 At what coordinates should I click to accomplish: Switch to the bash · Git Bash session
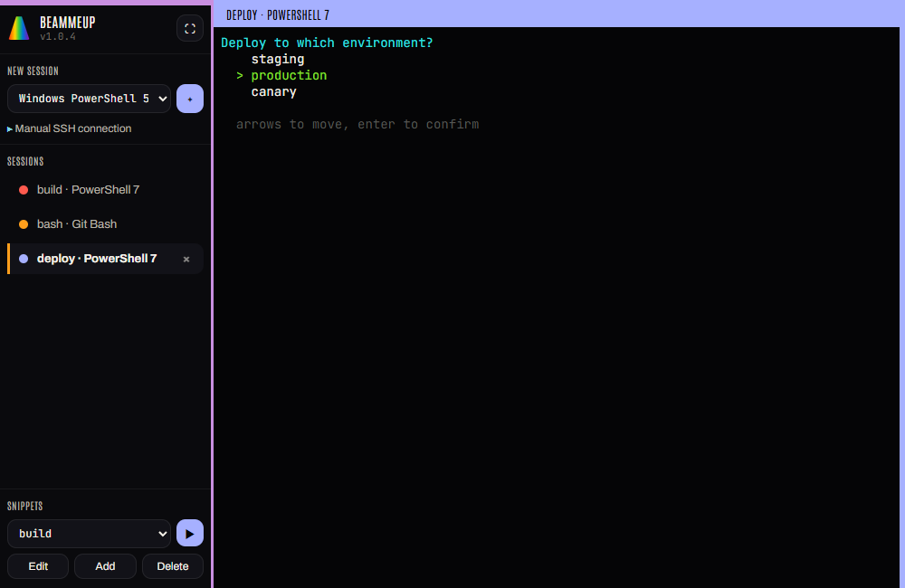105,223
